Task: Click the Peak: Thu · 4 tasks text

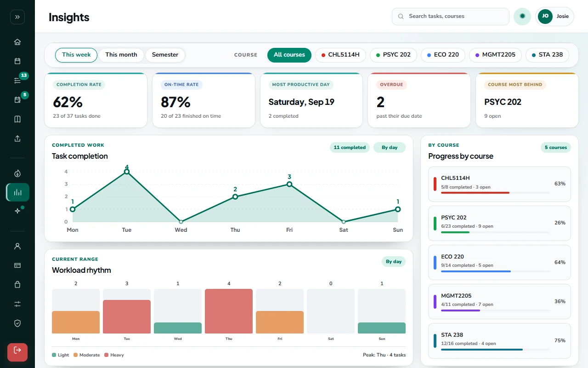Action: point(384,355)
